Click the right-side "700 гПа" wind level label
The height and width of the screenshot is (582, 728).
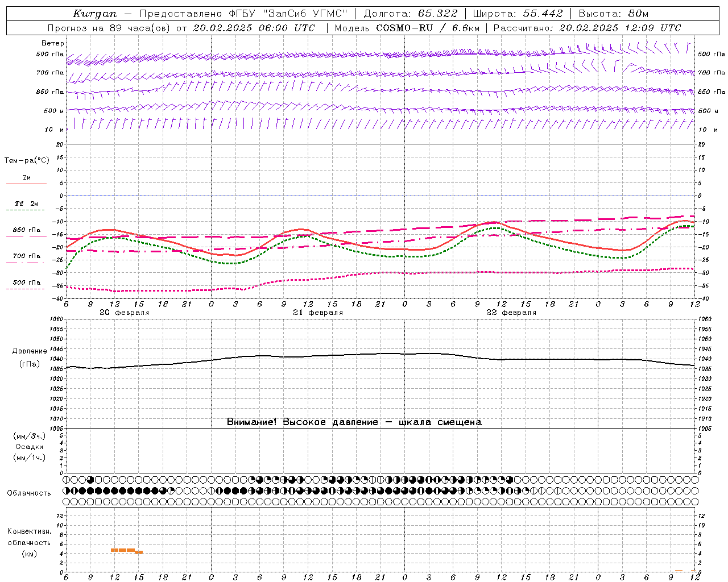712,73
